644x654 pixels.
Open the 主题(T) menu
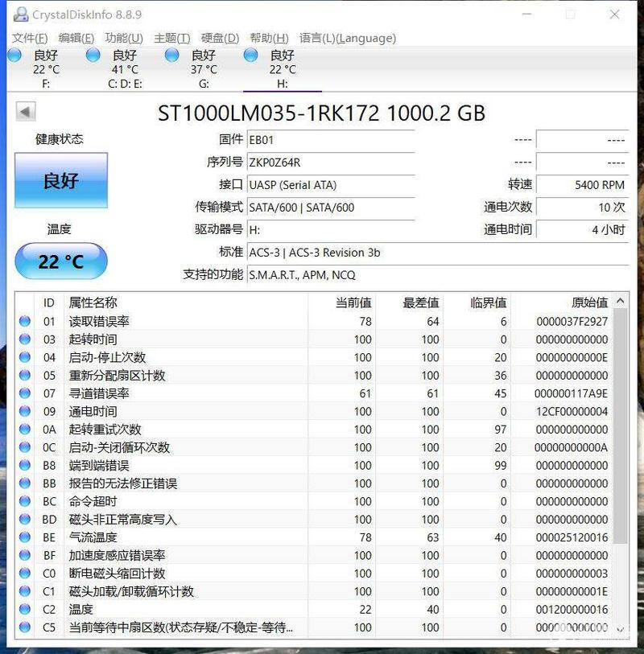tap(172, 38)
